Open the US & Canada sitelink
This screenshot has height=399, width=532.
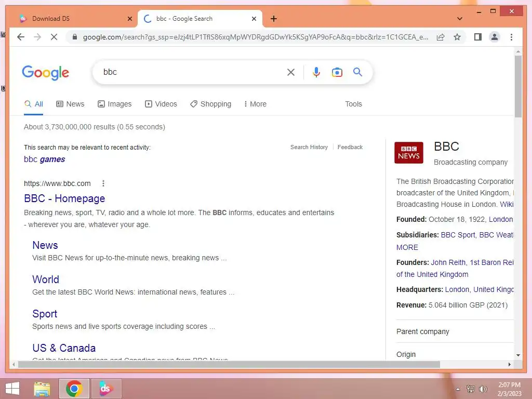click(64, 348)
